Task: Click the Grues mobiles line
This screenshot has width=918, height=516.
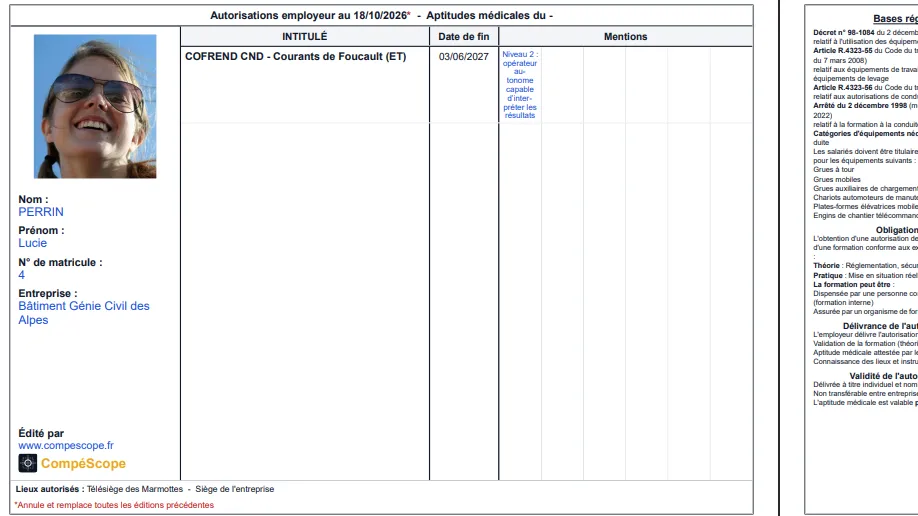Action: [837, 180]
